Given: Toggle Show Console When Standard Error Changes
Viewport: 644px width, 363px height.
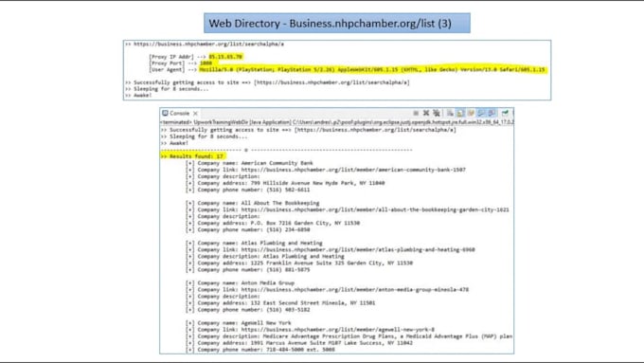Looking at the screenshot, I should pos(492,113).
